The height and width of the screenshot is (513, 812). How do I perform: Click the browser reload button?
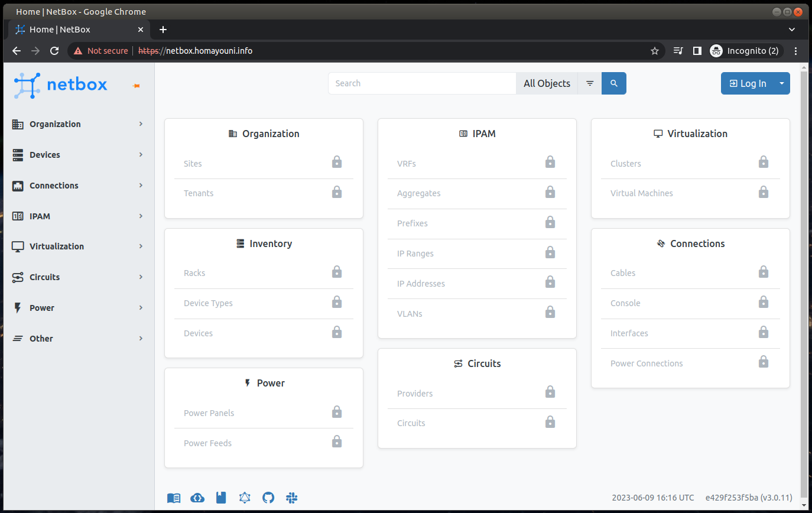pyautogui.click(x=54, y=51)
